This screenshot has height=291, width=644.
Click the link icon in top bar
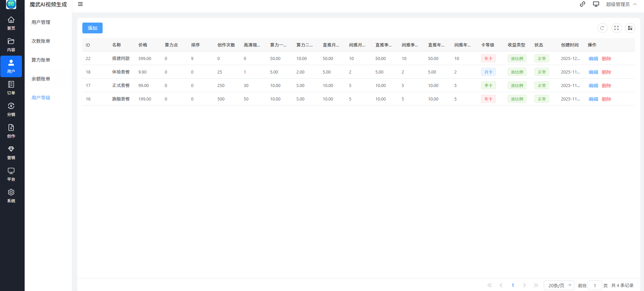(x=583, y=4)
